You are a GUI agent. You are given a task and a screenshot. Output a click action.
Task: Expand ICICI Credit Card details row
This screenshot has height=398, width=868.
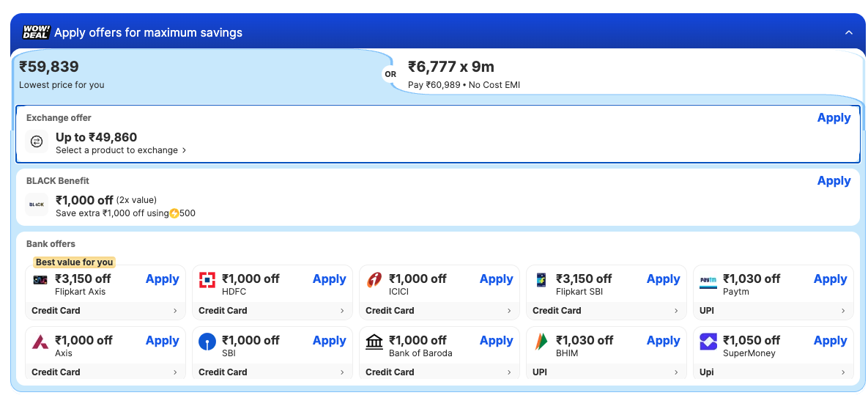(x=439, y=311)
